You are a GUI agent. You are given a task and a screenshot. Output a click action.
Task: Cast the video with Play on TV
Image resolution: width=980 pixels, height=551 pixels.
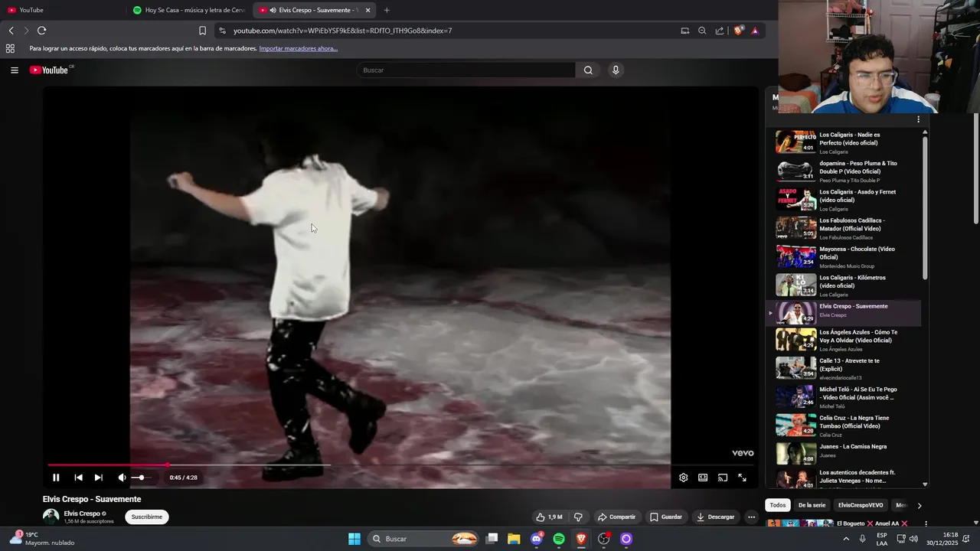[x=723, y=478]
